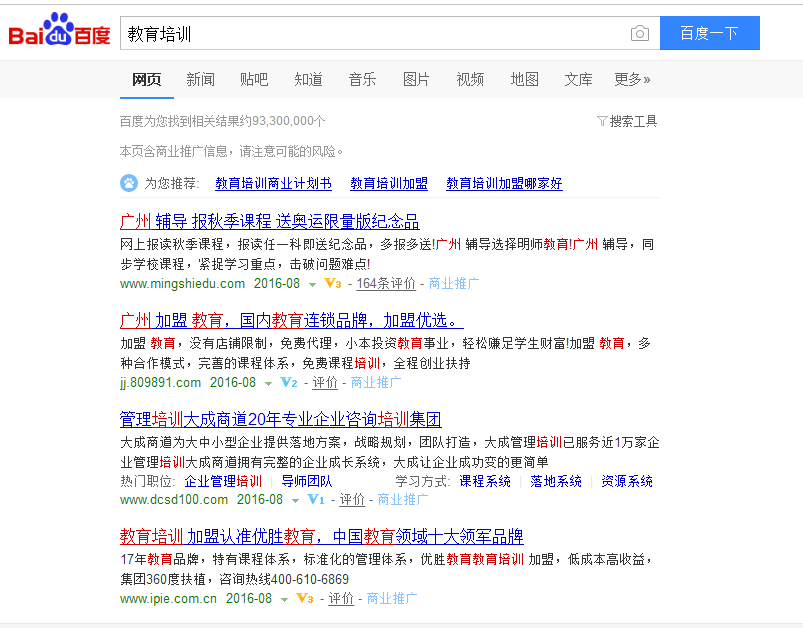Image resolution: width=803 pixels, height=628 pixels.
Task: Expand the arrow beside the jj.809891.com date
Action: 268,384
